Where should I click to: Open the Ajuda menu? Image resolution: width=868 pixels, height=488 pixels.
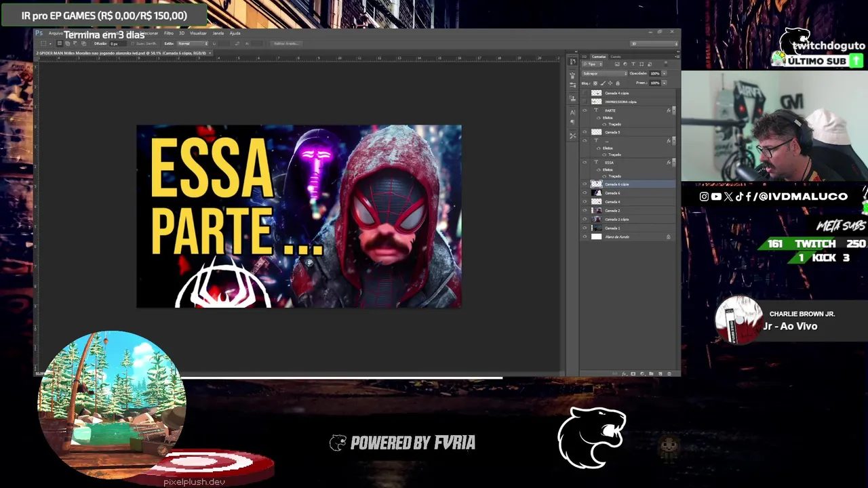[x=235, y=33]
